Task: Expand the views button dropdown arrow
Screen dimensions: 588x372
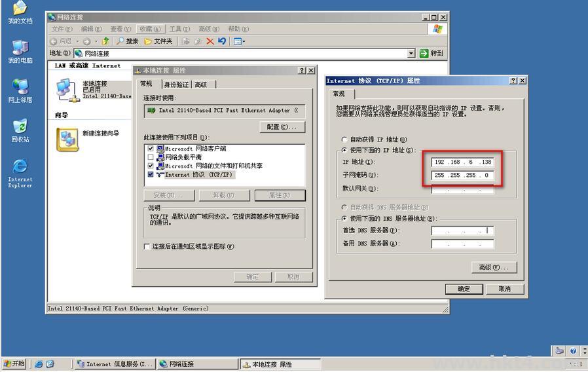Action: 244,42
